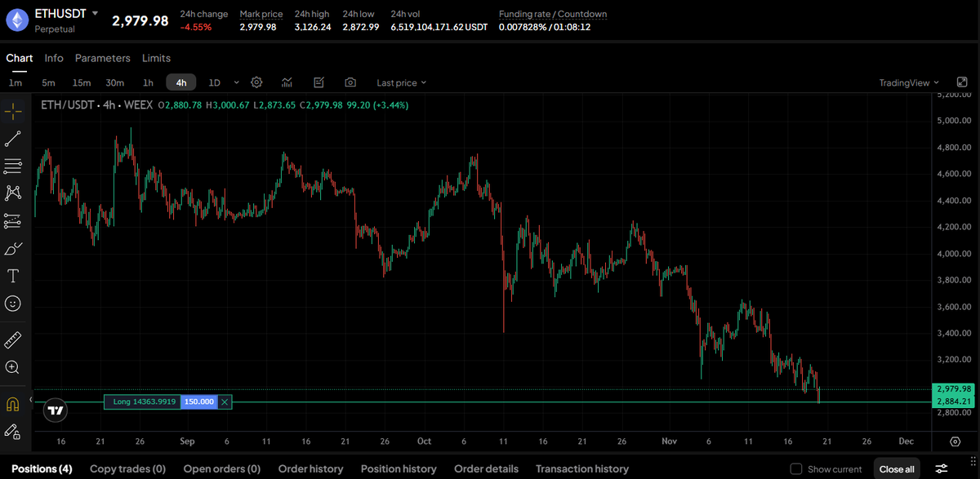
Task: Switch to the 1D timeframe
Action: [215, 82]
